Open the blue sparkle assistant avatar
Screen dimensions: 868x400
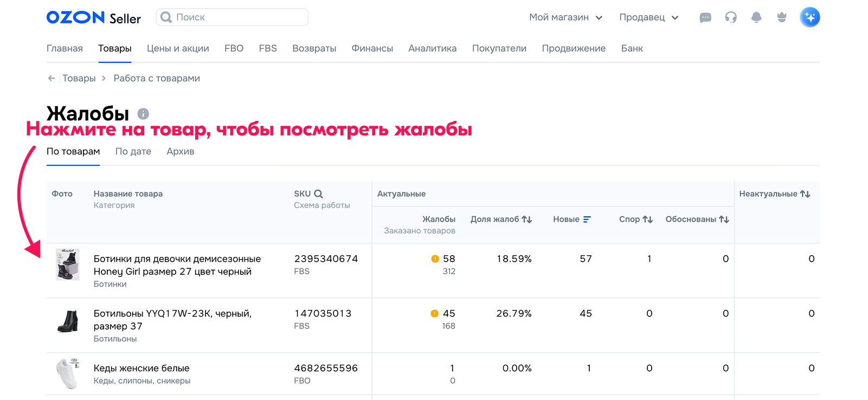(810, 17)
